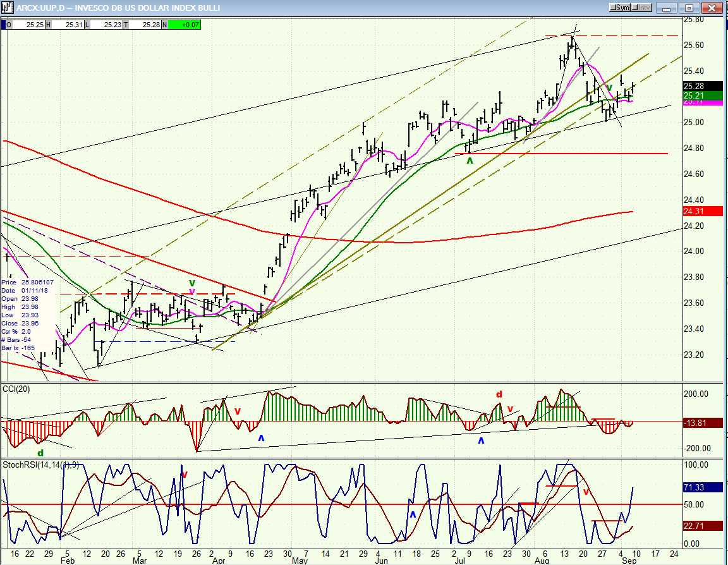Click the green caret marker at the July low

pyautogui.click(x=470, y=161)
